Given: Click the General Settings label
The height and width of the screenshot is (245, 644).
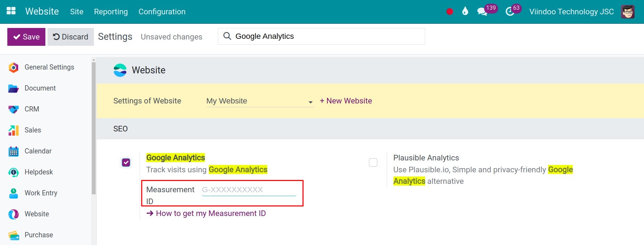Looking at the screenshot, I should [x=49, y=67].
